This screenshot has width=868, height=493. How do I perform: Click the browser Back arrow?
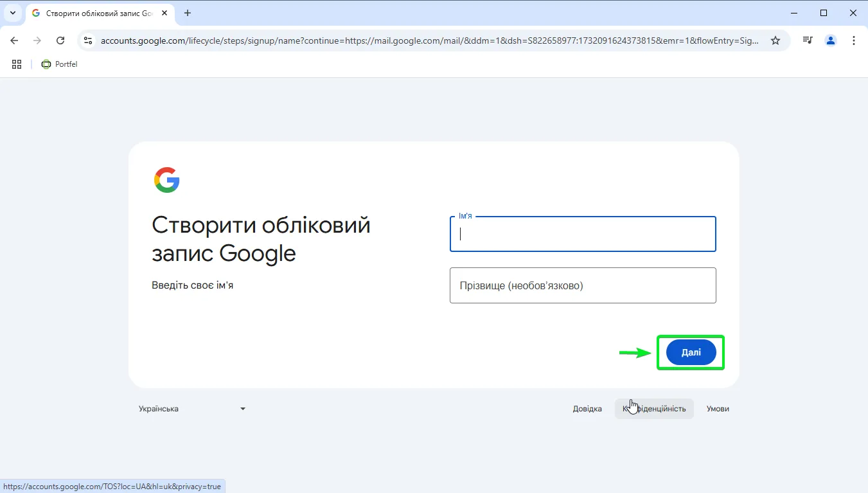(14, 40)
